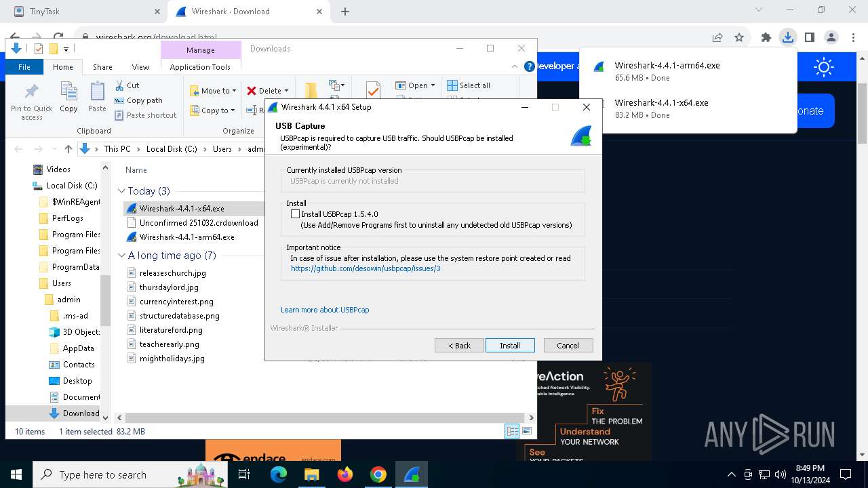Click Users in the address breadcrumb
Screen dimensions: 868x488
coord(222,149)
